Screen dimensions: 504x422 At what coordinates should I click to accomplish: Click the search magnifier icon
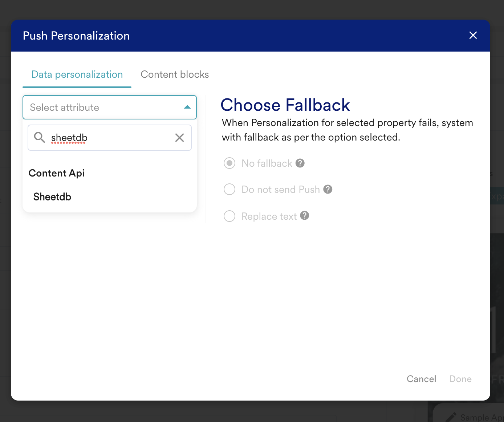tap(39, 138)
